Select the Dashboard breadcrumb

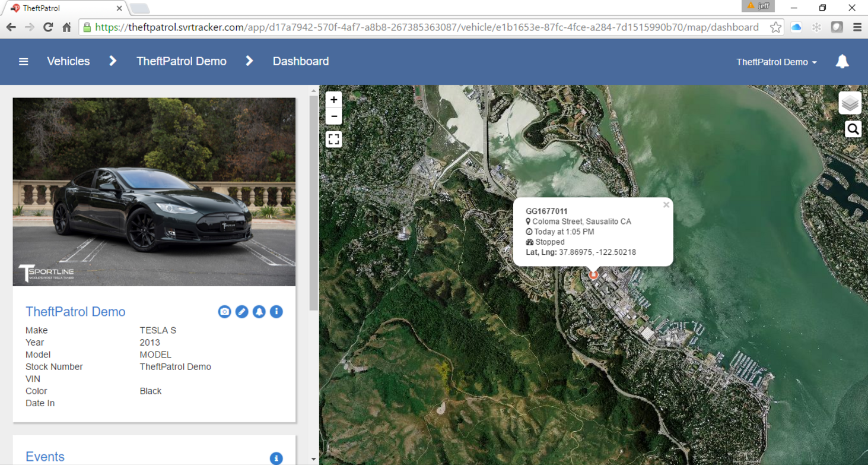pyautogui.click(x=301, y=61)
